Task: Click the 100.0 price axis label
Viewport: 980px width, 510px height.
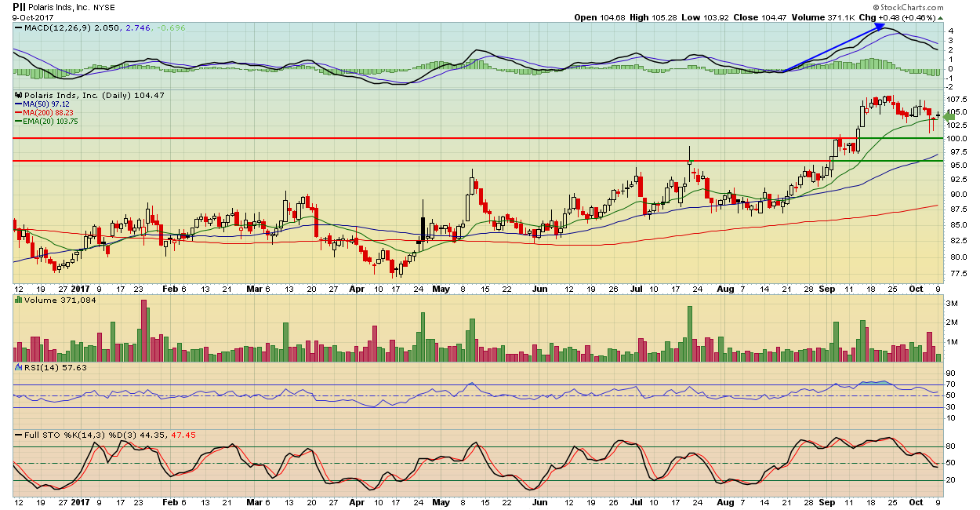Action: coord(957,138)
